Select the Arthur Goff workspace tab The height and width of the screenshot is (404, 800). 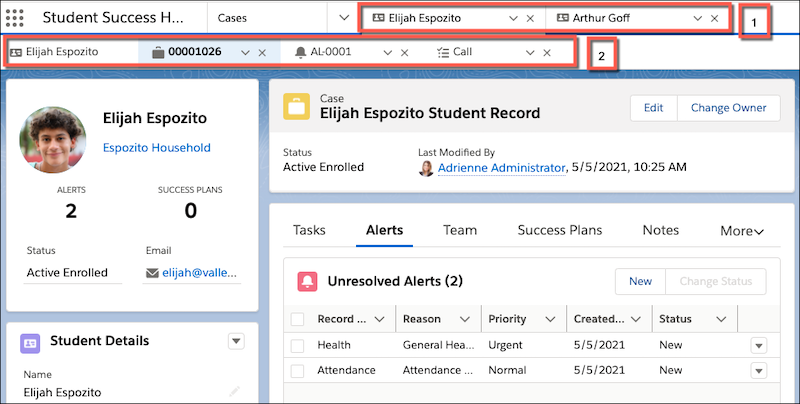point(601,18)
